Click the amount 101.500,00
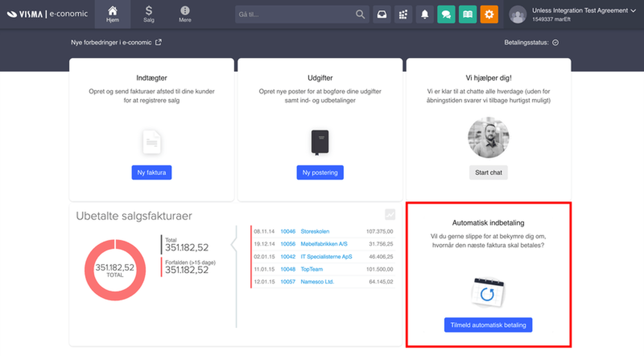The height and width of the screenshot is (356, 644). [380, 269]
